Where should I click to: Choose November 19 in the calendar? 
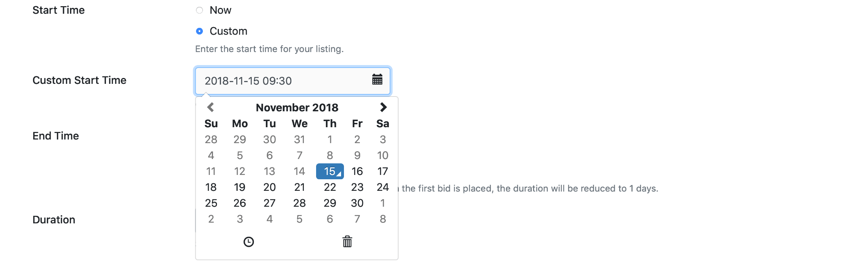[x=239, y=187]
